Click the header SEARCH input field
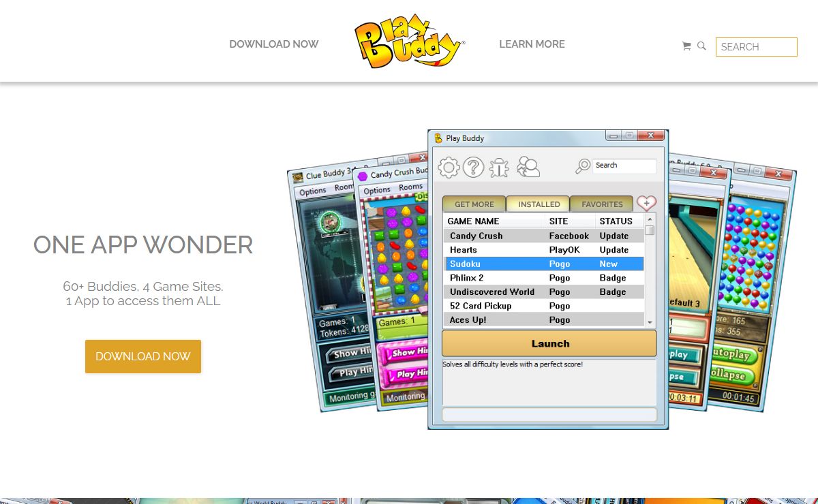818x504 pixels. click(757, 47)
